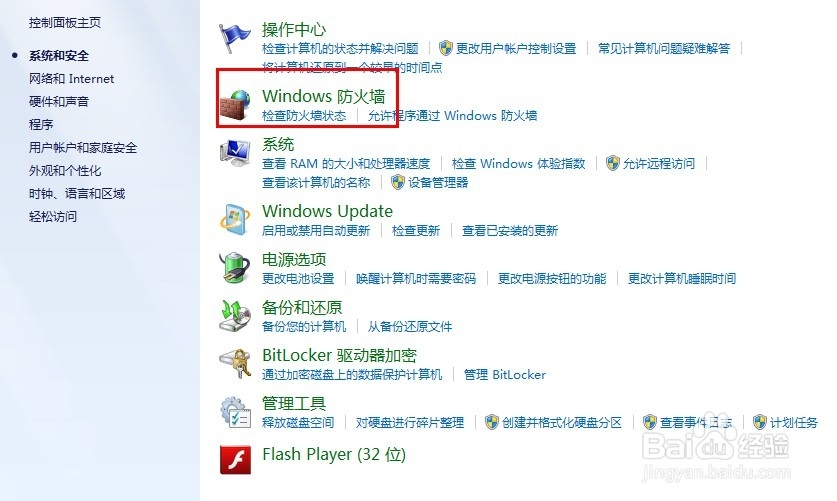Open the Backup and Restore icon

235,315
